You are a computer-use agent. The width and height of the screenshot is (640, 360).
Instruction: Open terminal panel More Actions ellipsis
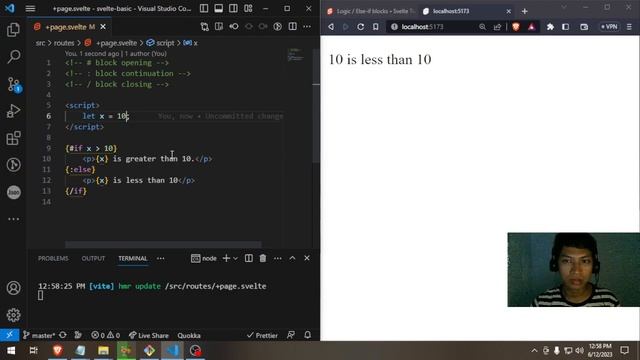point(278,258)
